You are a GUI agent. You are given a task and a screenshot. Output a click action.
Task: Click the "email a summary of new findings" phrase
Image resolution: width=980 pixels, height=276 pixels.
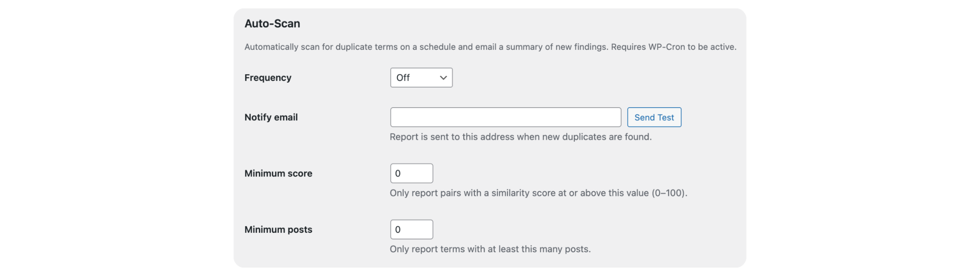pos(541,47)
